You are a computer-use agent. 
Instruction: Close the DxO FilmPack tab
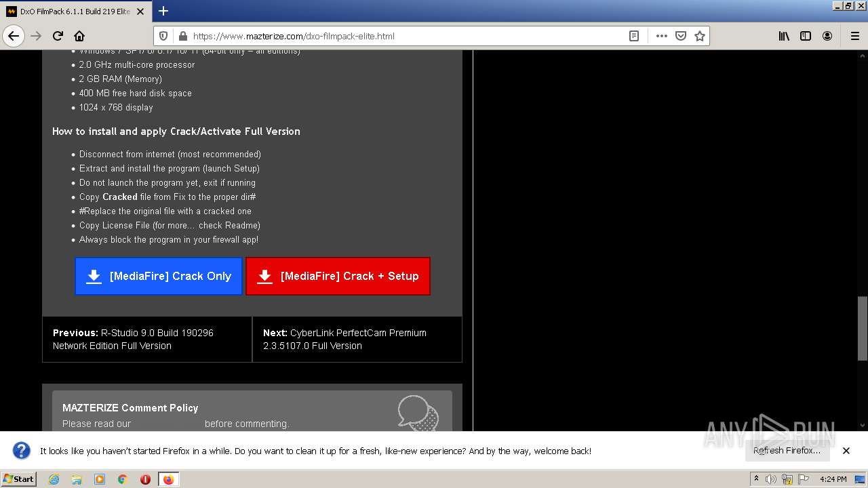(141, 12)
